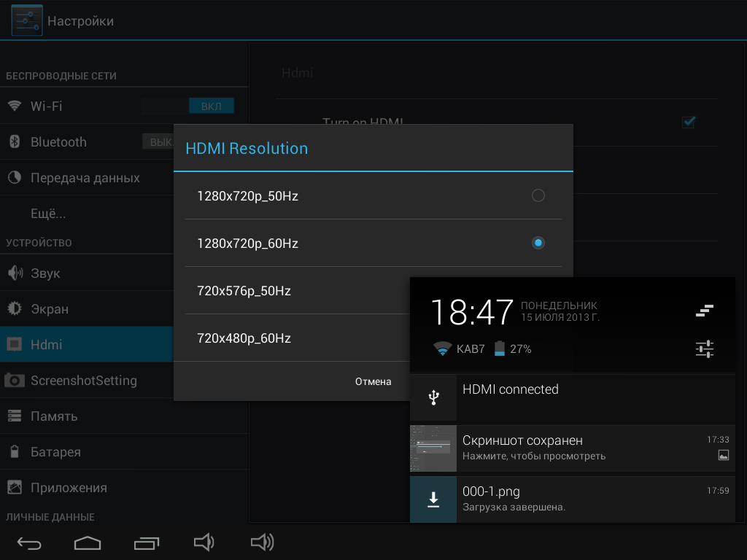Open the Звук settings item
Viewport: 747px width, 560px height.
point(87,273)
